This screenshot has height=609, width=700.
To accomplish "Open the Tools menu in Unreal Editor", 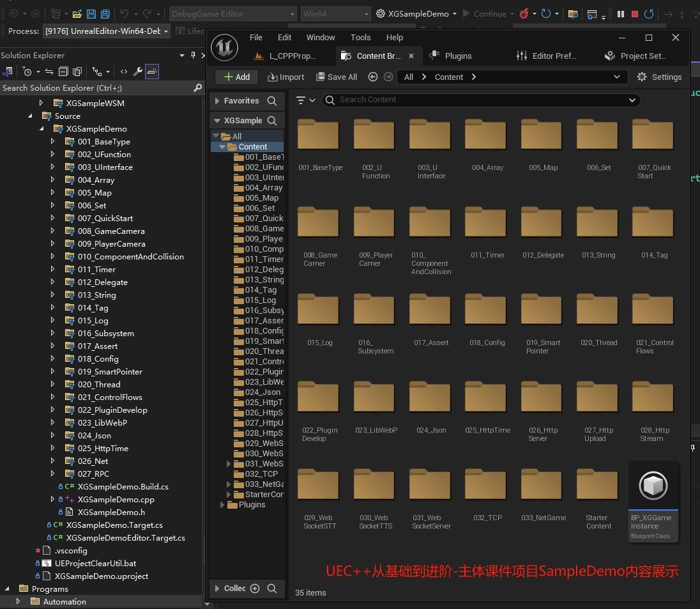I will (x=360, y=38).
